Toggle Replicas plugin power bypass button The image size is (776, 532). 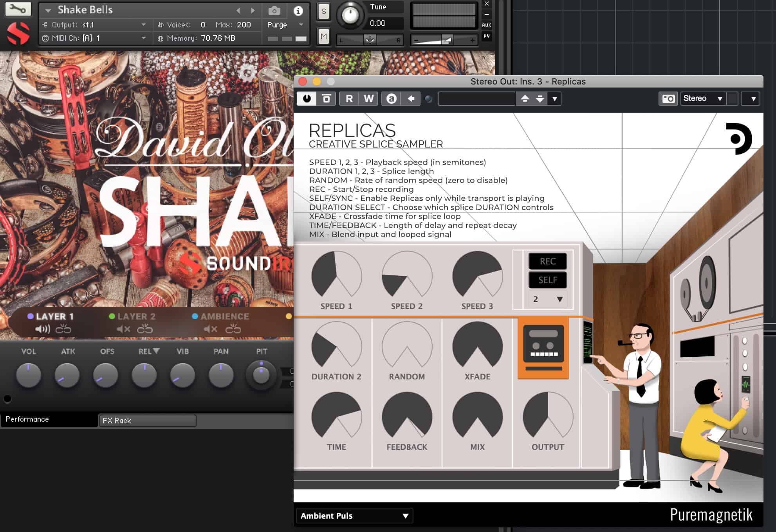307,99
